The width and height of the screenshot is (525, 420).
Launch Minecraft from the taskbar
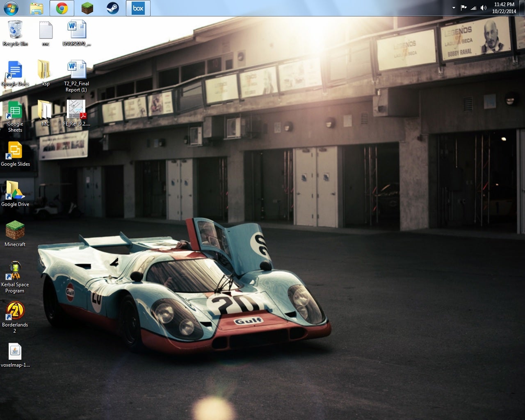click(87, 8)
